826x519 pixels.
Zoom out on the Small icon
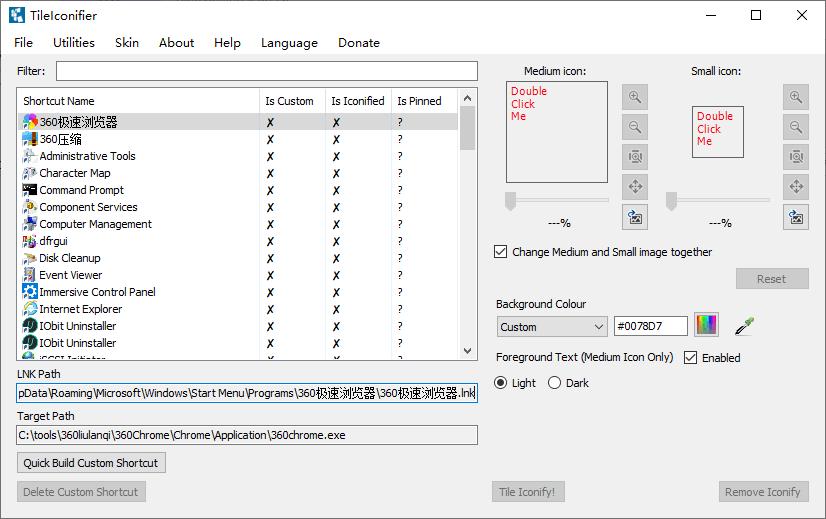[795, 127]
